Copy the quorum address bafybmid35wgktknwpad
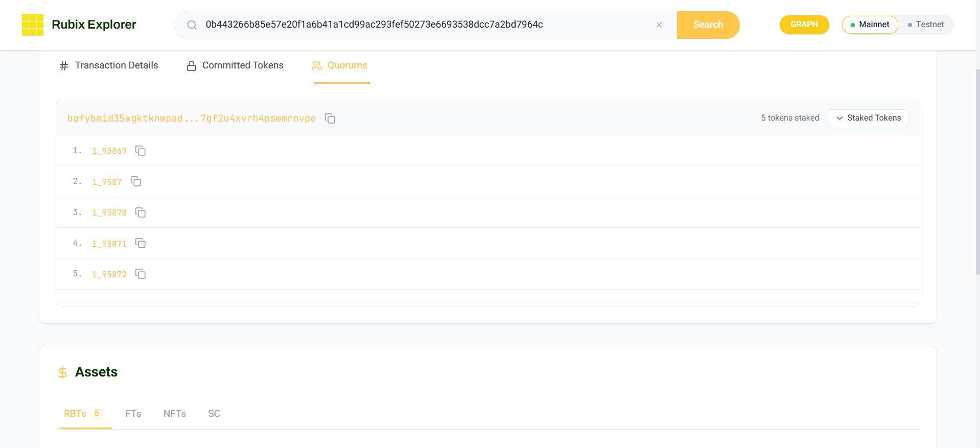Image resolution: width=980 pixels, height=448 pixels. (330, 119)
